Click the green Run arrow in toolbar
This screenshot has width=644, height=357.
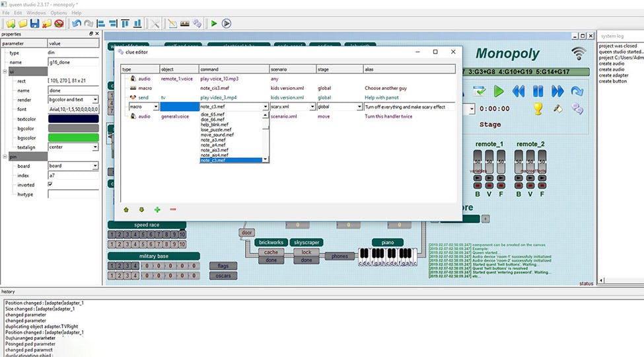tap(213, 24)
